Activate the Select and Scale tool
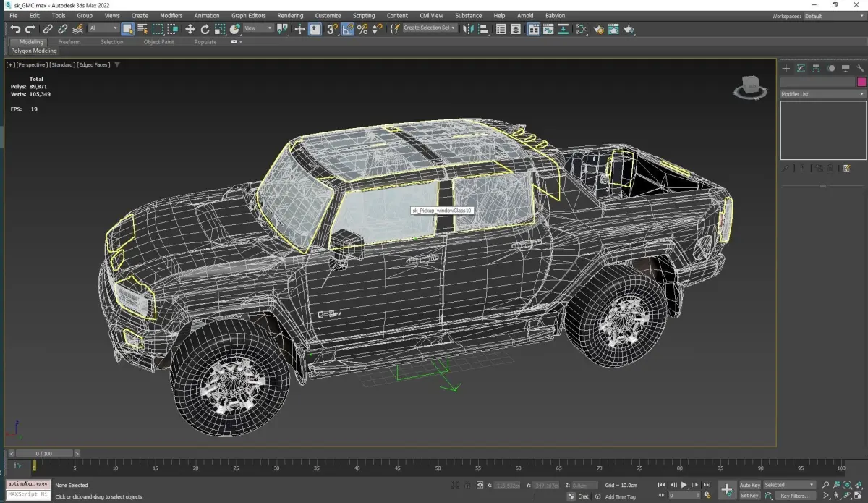 pos(221,29)
